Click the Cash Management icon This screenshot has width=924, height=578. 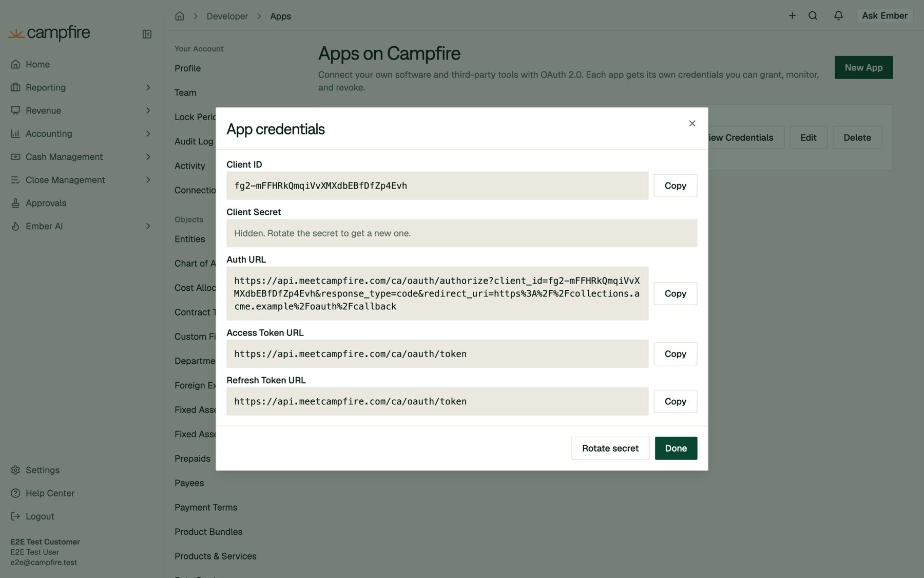(x=15, y=157)
